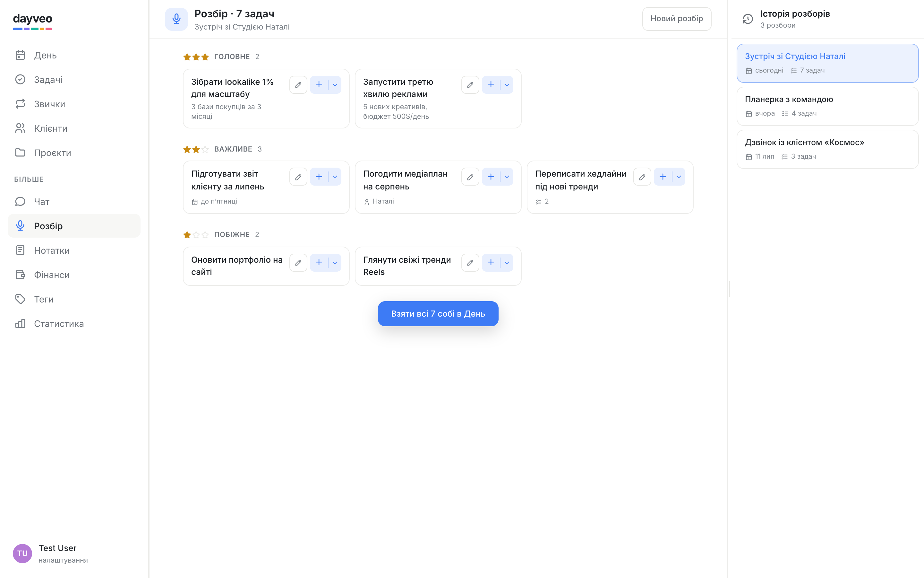Open Нотатки in the sidebar

tap(74, 250)
